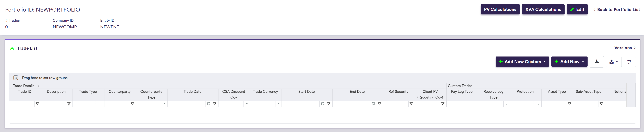The width and height of the screenshot is (644, 132).
Task: Click the Ref Security filter icon
Action: (411, 104)
